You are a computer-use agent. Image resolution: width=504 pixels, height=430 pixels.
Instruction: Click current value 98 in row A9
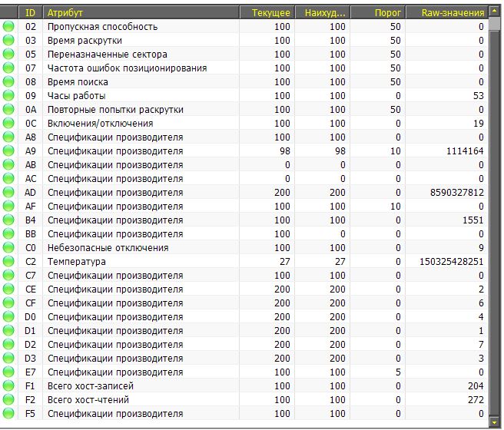coord(285,151)
